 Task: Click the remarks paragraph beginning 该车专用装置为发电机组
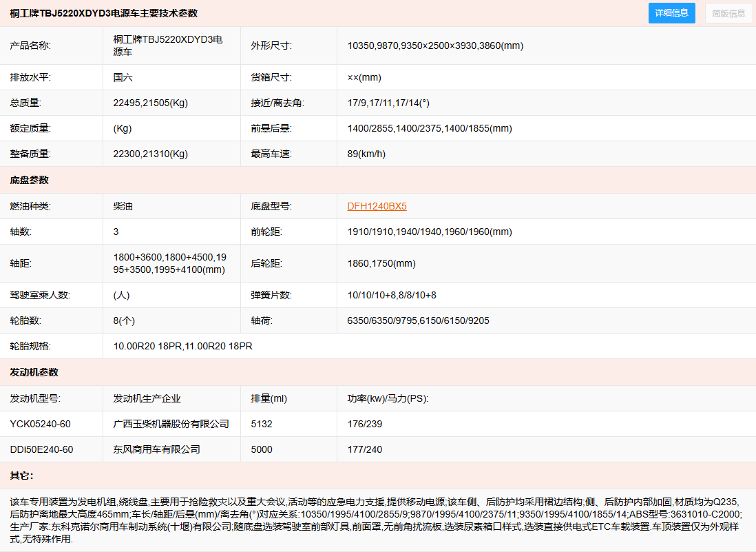click(376, 520)
